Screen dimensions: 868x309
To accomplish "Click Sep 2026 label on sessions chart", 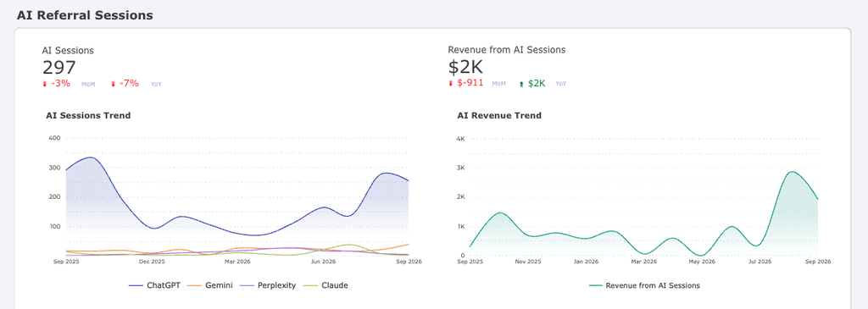I will coord(409,262).
